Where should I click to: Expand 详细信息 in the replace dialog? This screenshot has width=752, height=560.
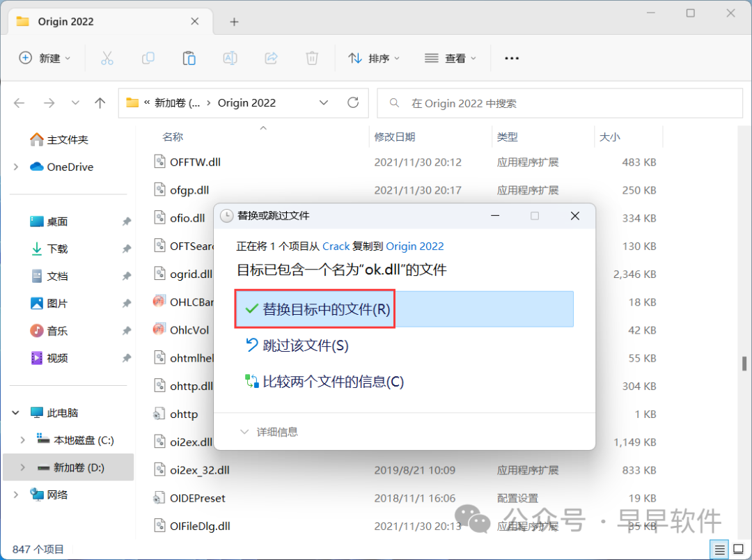(269, 432)
